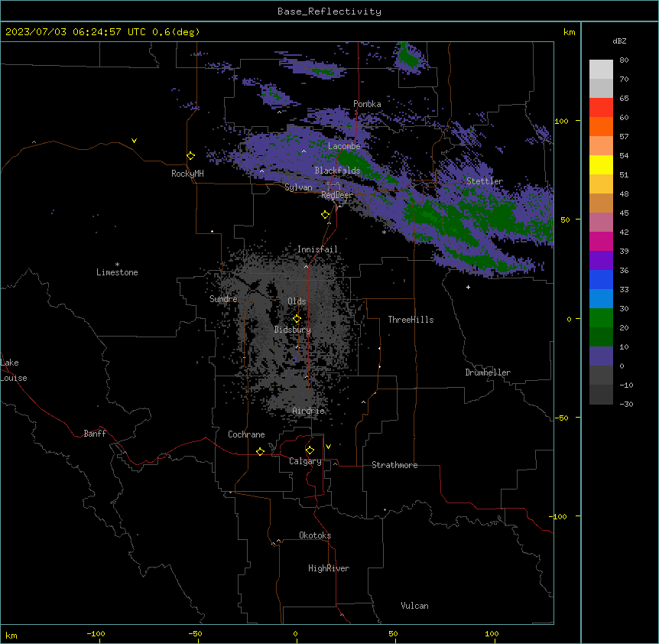The image size is (659, 644).
Task: Click the red 60-65 dBZ legend color
Action: tap(601, 108)
